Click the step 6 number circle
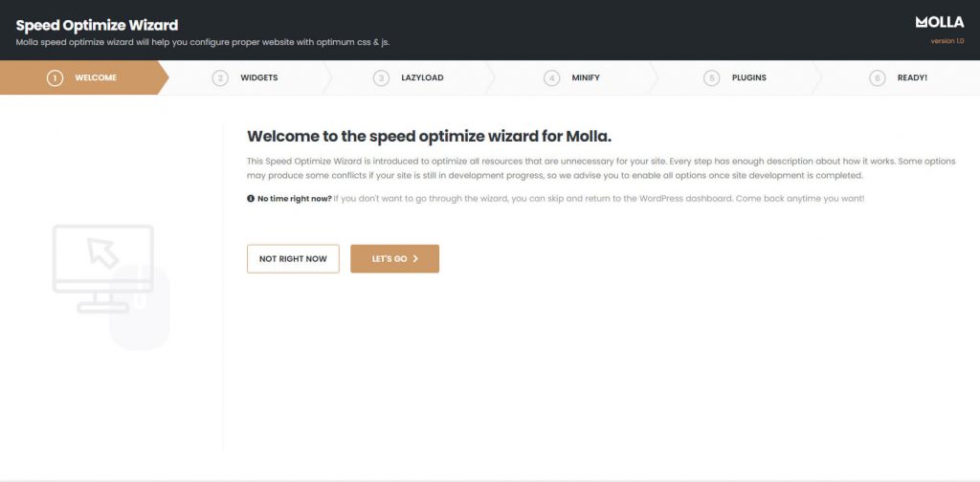The image size is (980, 482). click(878, 78)
